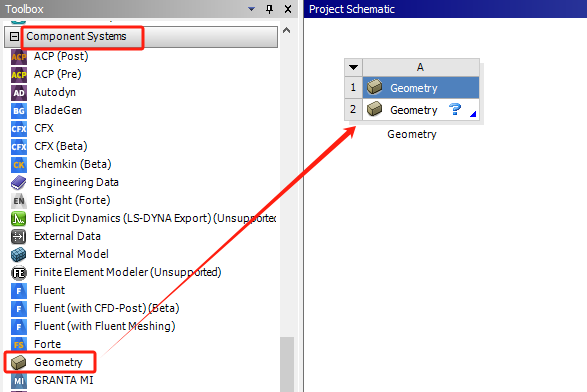The width and height of the screenshot is (587, 392).
Task: Open the system A dropdown menu arrow
Action: tap(353, 67)
